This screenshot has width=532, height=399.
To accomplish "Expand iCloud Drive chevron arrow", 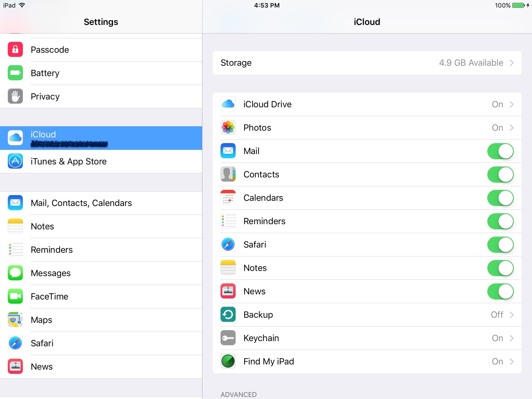I will [511, 104].
